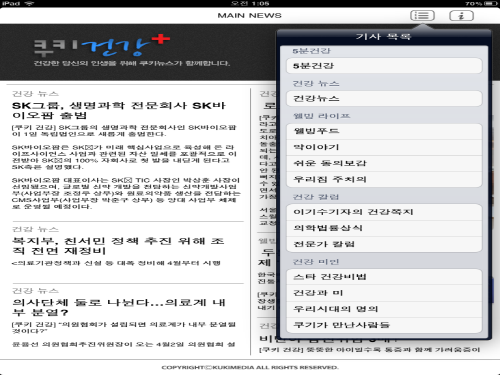The width and height of the screenshot is (500, 375).
Task: Open 약이야기 category
Action: tap(384, 147)
